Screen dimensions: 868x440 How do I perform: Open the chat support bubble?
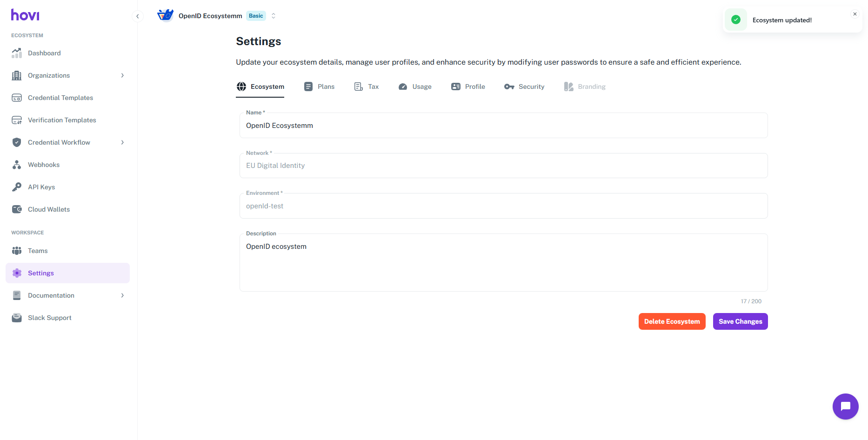click(845, 407)
